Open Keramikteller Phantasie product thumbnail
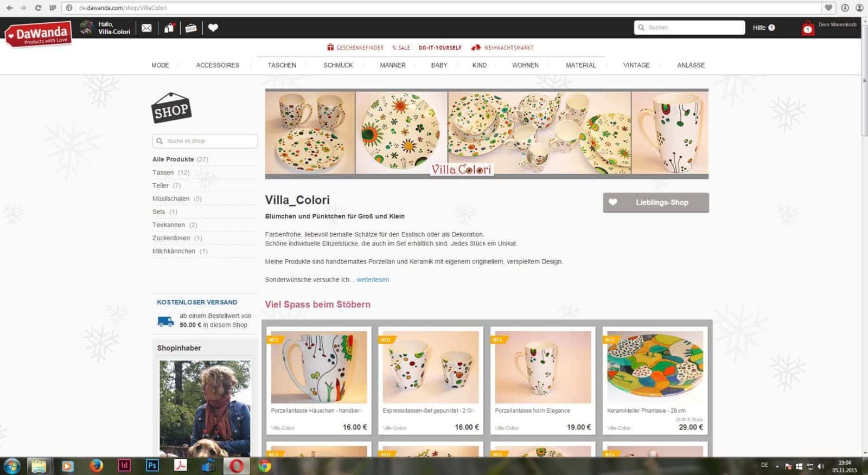The height and width of the screenshot is (475, 868). (655, 367)
